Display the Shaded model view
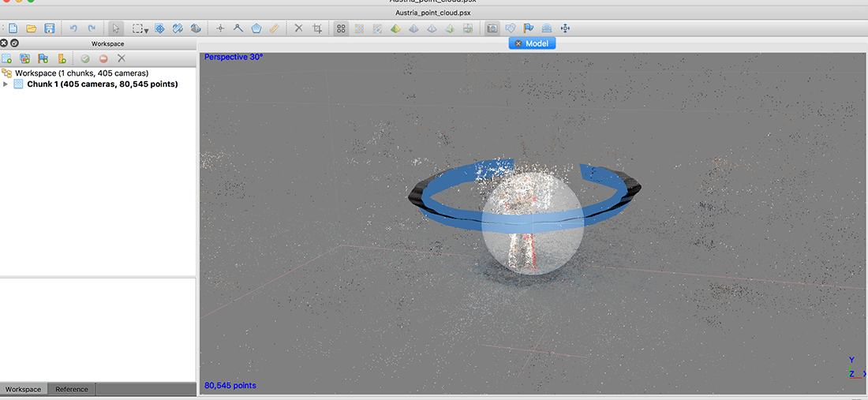868x400 pixels. tap(395, 28)
